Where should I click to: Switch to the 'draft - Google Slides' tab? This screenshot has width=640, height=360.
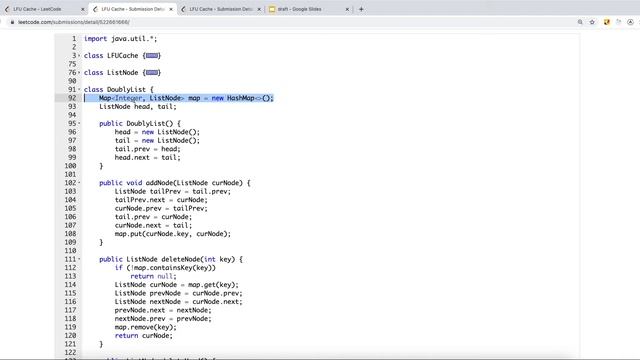(x=309, y=9)
